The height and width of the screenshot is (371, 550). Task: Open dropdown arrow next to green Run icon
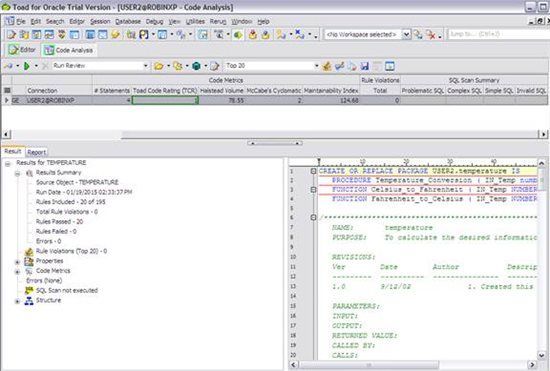point(36,66)
